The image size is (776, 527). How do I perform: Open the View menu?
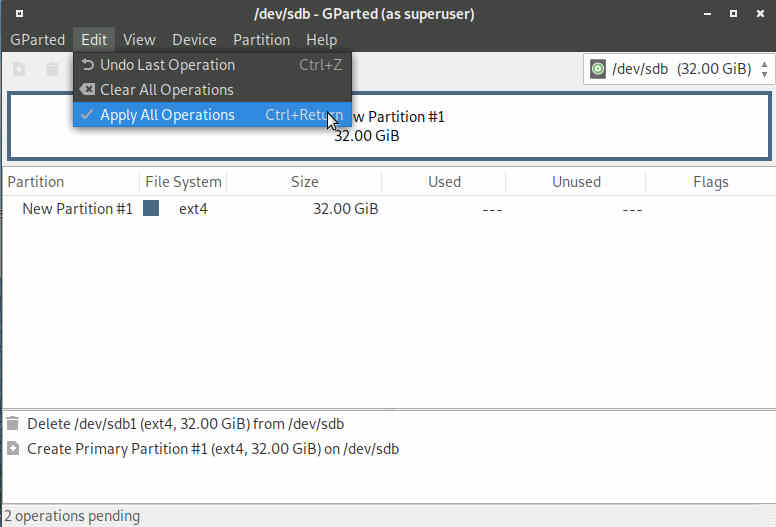[x=139, y=40]
